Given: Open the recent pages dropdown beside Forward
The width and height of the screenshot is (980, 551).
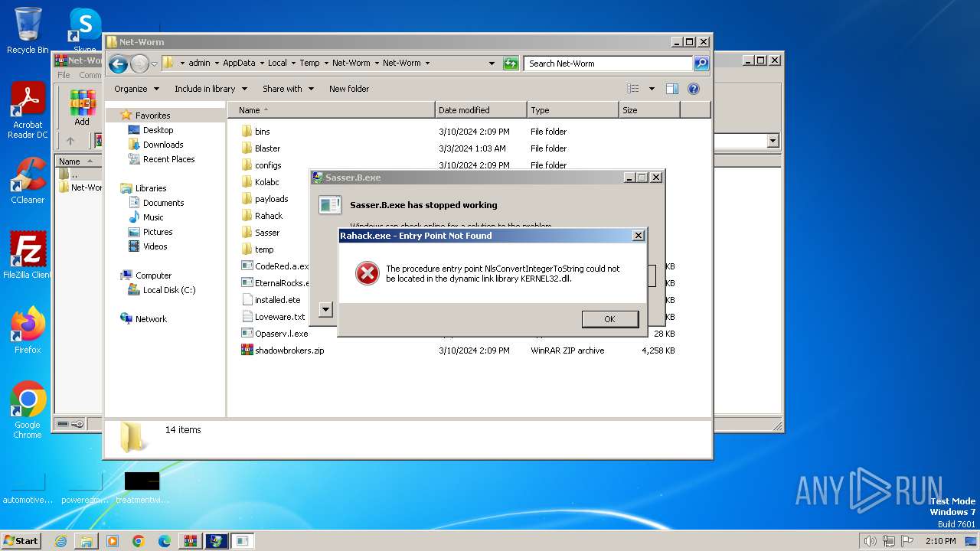Looking at the screenshot, I should [x=154, y=64].
